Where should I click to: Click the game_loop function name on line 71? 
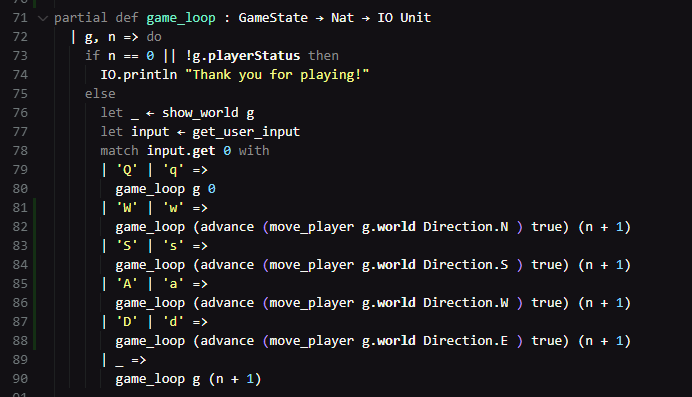(181, 18)
